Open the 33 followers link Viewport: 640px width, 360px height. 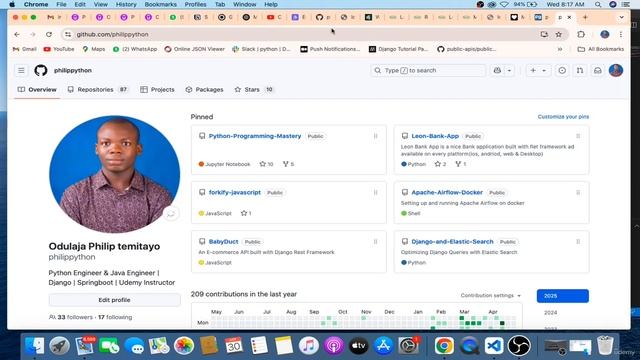click(71, 317)
